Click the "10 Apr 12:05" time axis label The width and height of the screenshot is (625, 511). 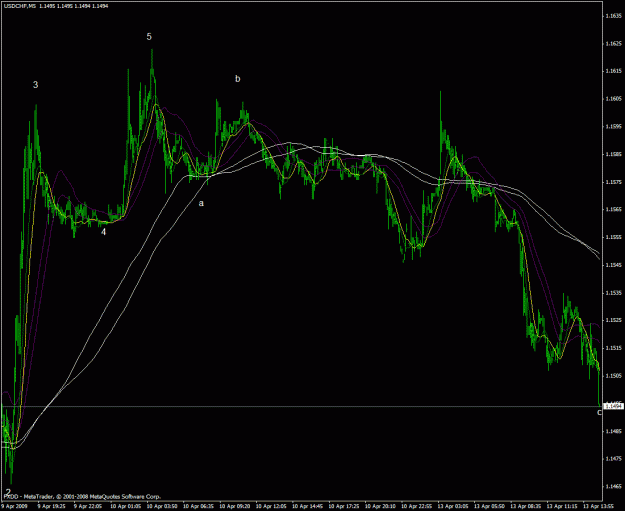coord(271,506)
